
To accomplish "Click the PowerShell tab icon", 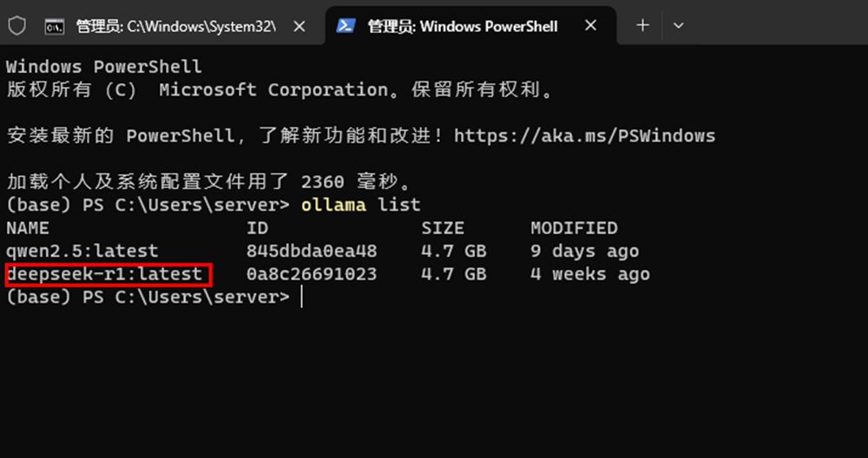I will point(345,26).
